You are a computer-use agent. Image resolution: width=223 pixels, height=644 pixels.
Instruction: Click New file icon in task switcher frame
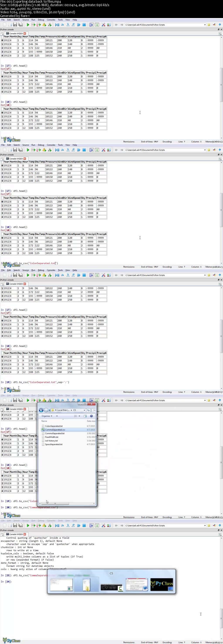click(4, 526)
